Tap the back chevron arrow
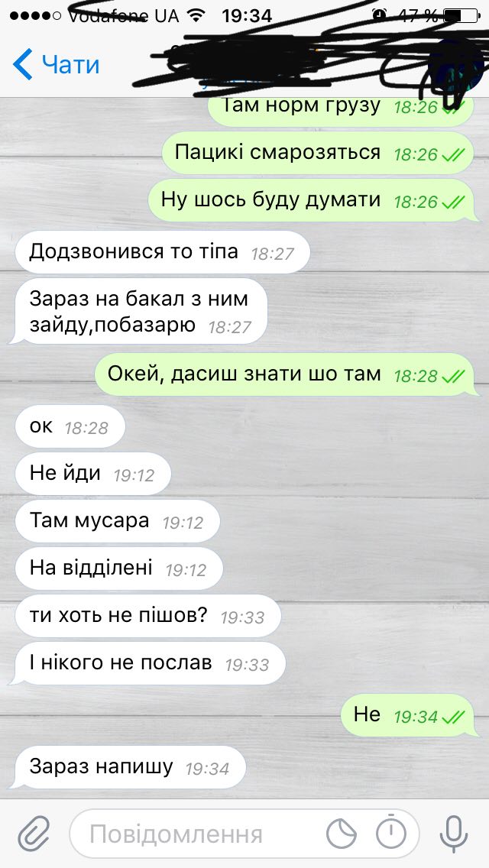The image size is (489, 868). (22, 63)
